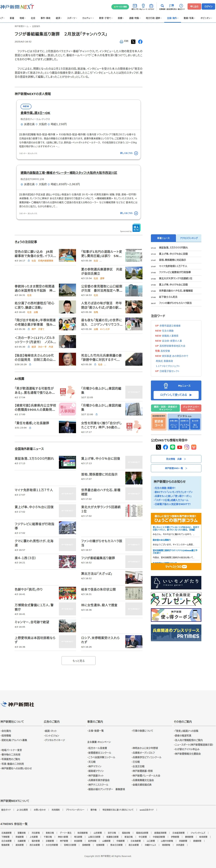
Task: Open the official LINE account icon
Action: pos(173,447)
